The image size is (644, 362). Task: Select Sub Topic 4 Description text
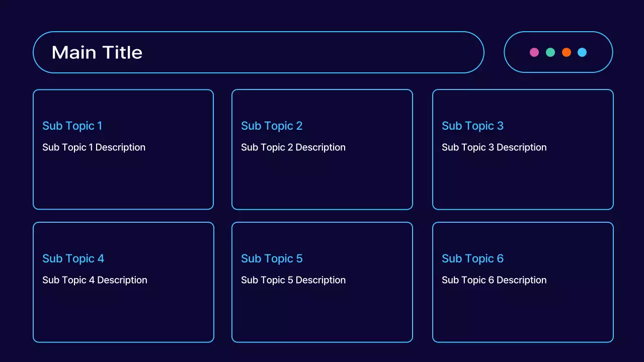[x=95, y=280]
